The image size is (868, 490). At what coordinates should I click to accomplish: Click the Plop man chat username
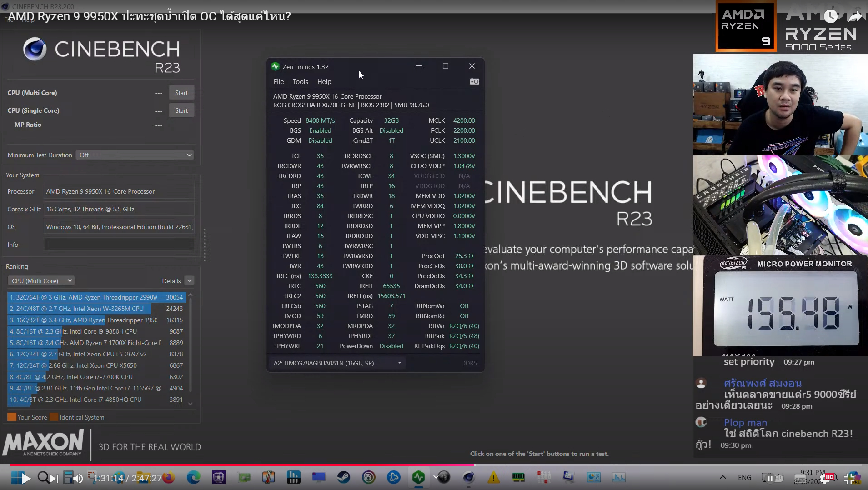(745, 423)
